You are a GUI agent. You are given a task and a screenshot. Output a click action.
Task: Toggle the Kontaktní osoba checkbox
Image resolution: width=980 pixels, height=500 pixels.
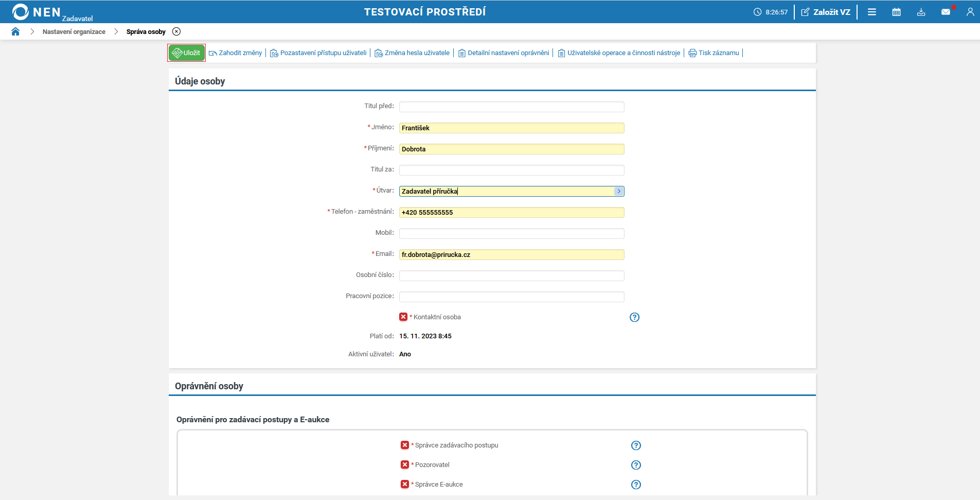(x=403, y=317)
